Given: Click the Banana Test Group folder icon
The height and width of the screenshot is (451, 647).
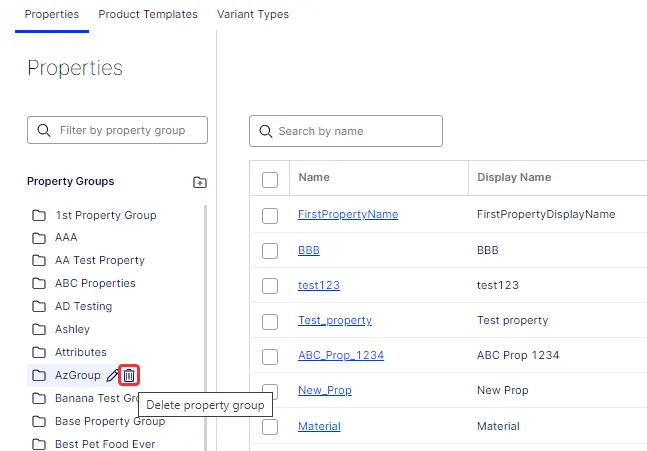Looking at the screenshot, I should (x=39, y=398).
